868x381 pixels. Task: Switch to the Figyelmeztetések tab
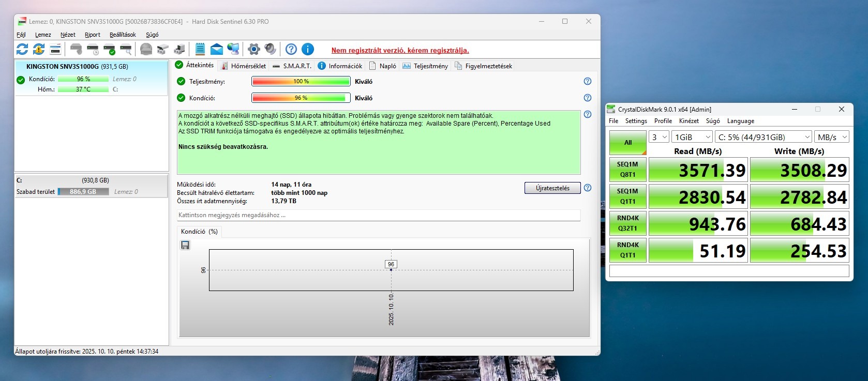(x=483, y=66)
